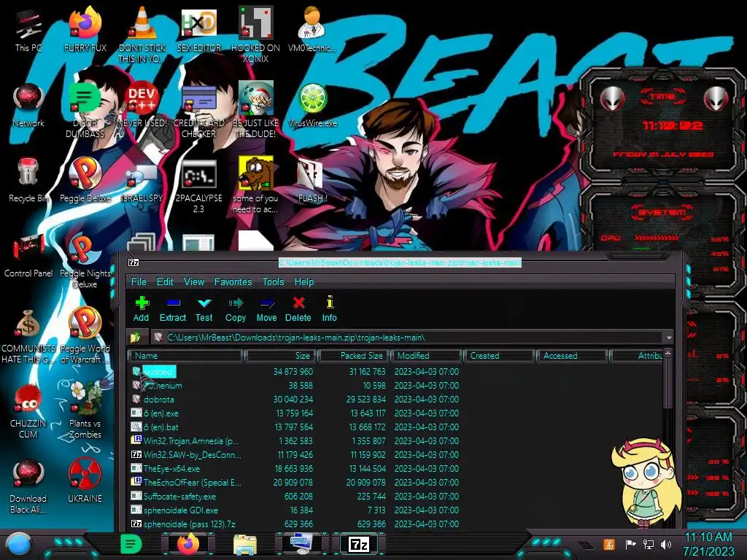
Task: Open the Favorites menu
Action: click(233, 281)
